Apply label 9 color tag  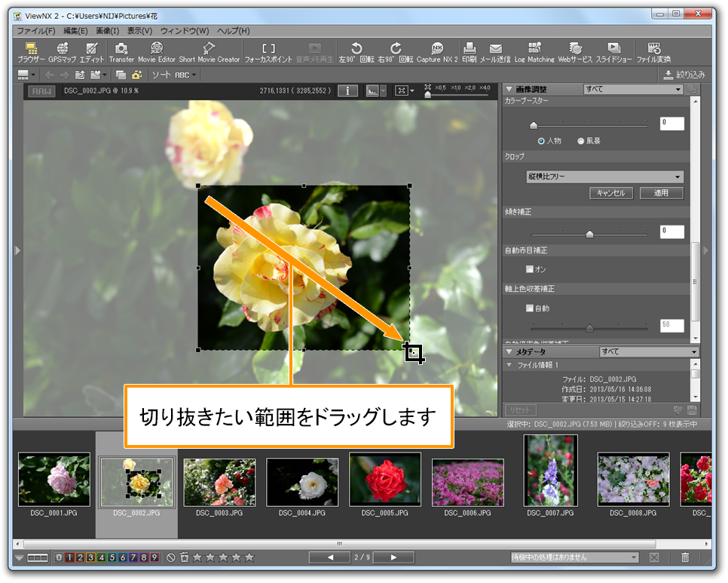pyautogui.click(x=154, y=557)
